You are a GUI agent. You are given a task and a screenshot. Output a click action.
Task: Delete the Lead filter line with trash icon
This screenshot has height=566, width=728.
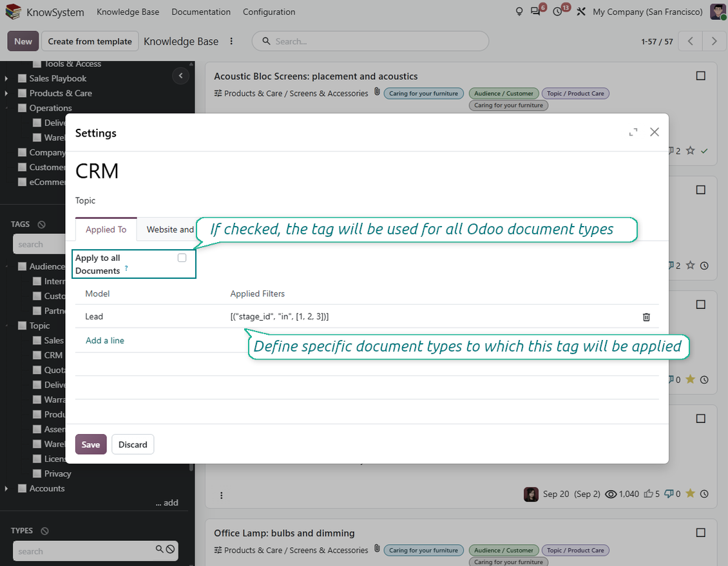click(646, 317)
